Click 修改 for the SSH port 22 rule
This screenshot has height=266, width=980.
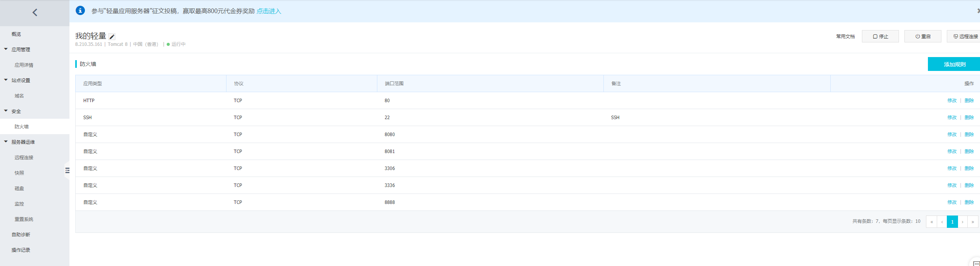point(952,117)
